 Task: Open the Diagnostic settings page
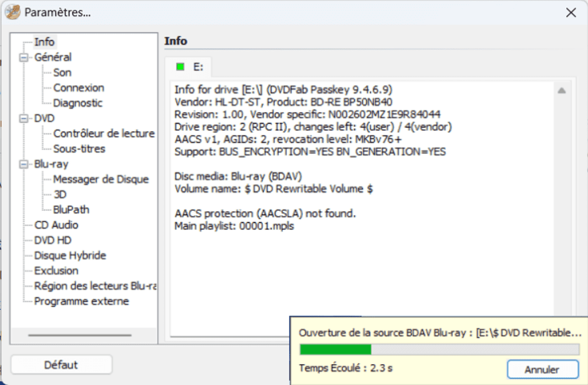click(x=78, y=103)
